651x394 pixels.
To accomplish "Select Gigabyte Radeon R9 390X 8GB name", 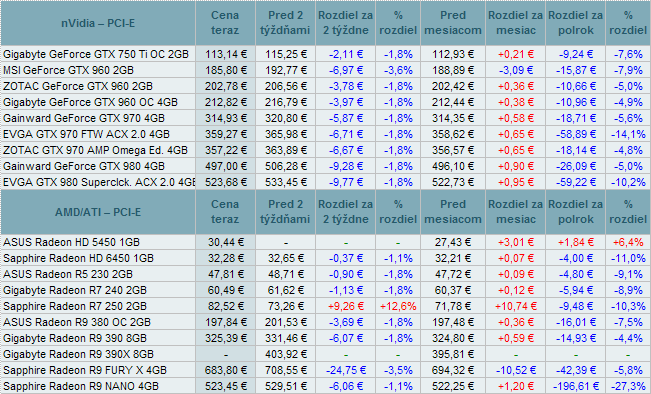I will click(78, 354).
